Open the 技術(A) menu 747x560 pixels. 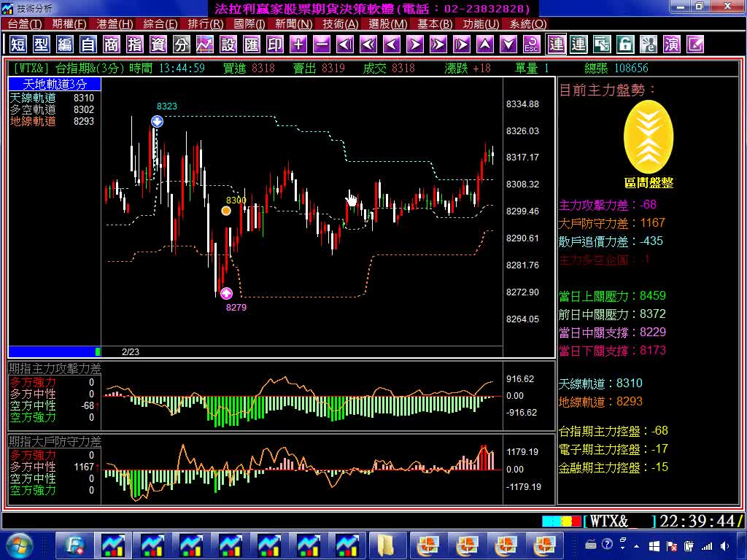(340, 24)
